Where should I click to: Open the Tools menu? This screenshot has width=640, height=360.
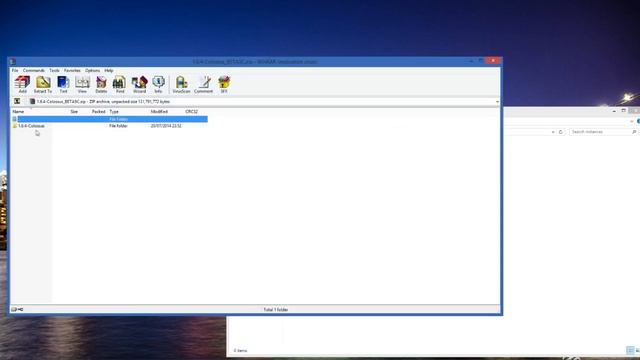54,71
